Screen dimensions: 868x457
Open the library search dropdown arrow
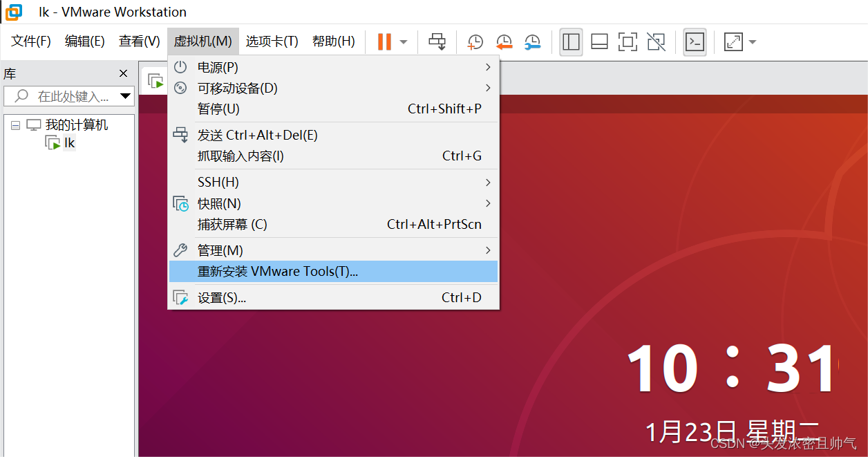click(126, 96)
